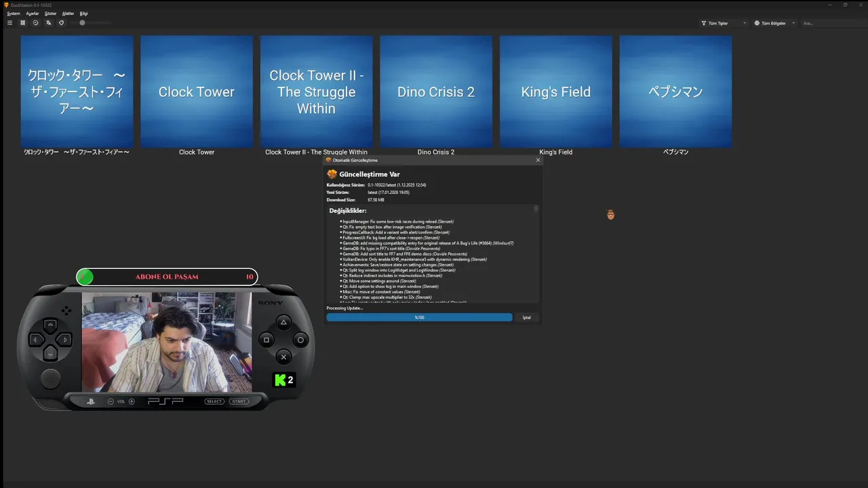Click the 'Processing Update...' status text

[x=344, y=308]
